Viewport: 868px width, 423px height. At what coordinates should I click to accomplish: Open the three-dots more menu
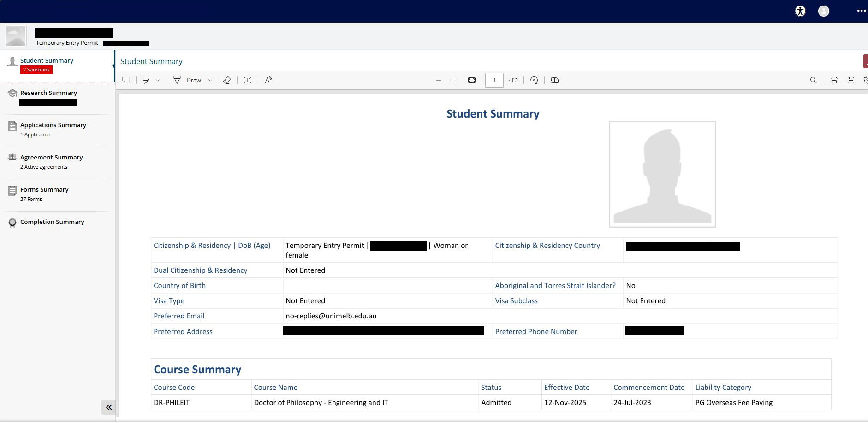coord(861,11)
